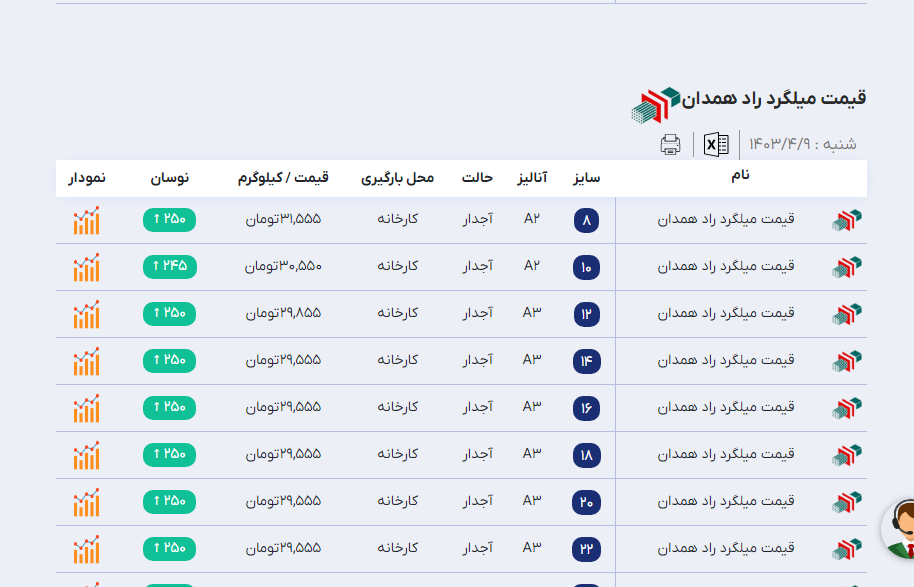Image resolution: width=914 pixels, height=587 pixels.
Task: Open the chart icon for size 8 rebar
Action: click(87, 220)
